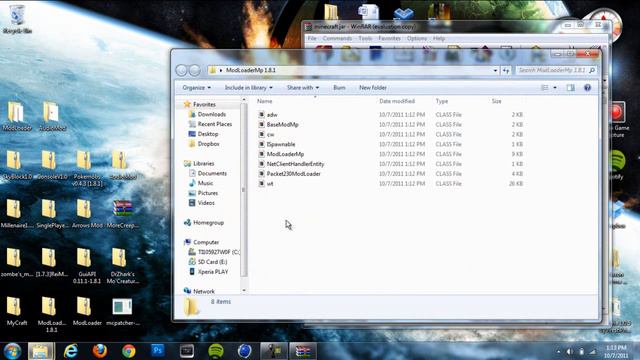Screen dimensions: 640x360
Task: Open the Recycle Bin desktop icon
Action: [17, 19]
